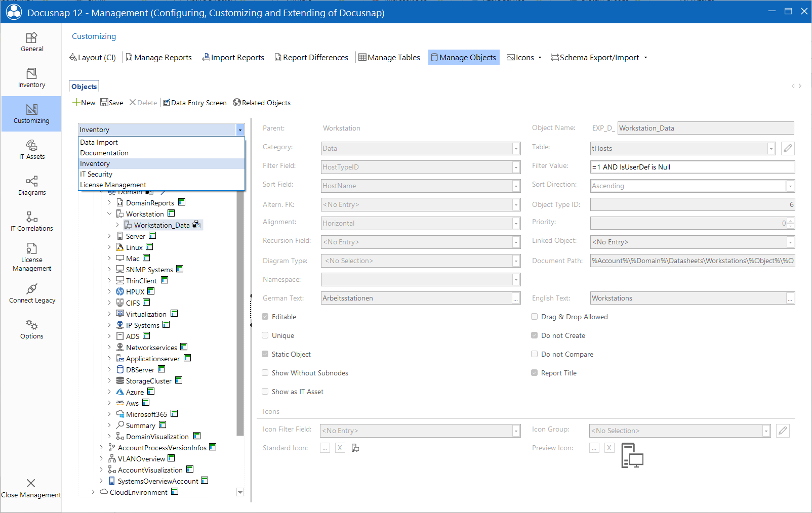Open English Text ellipsis editor button
Viewport: 812px width, 513px height.
(x=790, y=298)
